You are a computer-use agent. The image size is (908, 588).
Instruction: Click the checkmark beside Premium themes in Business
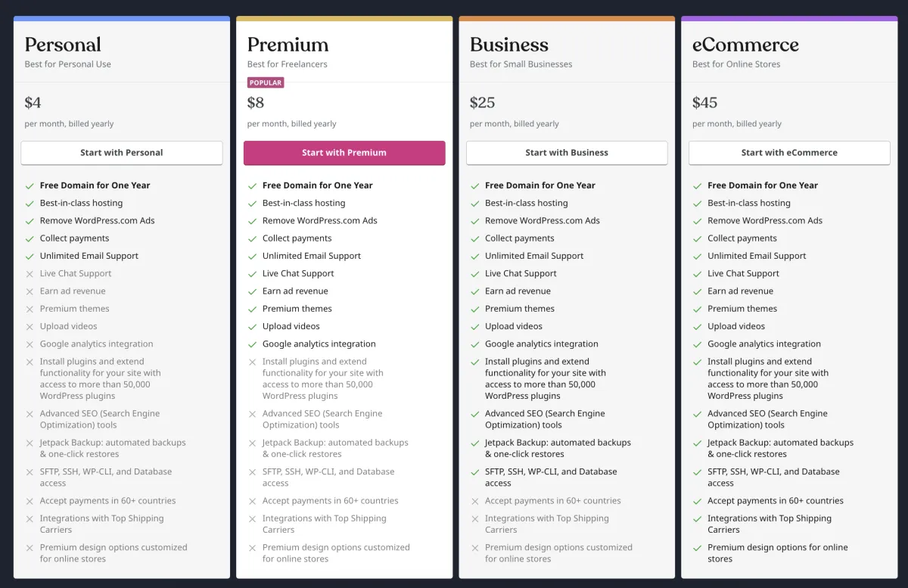(x=474, y=309)
